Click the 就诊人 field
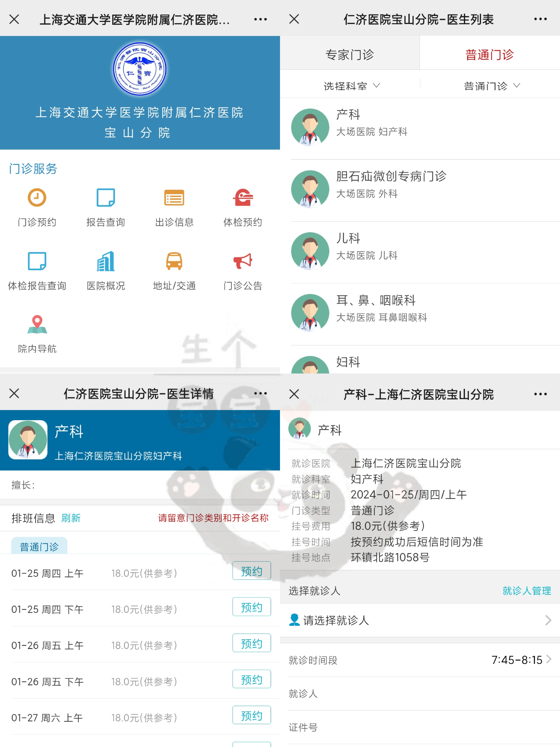The height and width of the screenshot is (747, 560). coord(420,694)
